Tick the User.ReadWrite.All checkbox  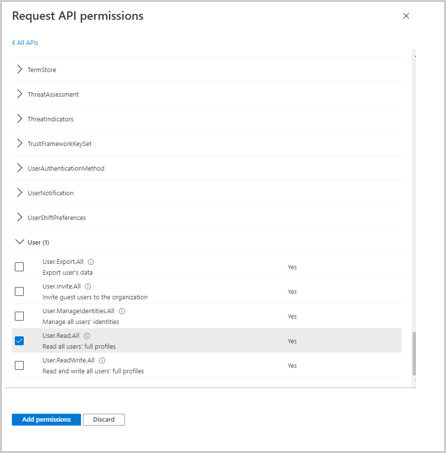19,366
